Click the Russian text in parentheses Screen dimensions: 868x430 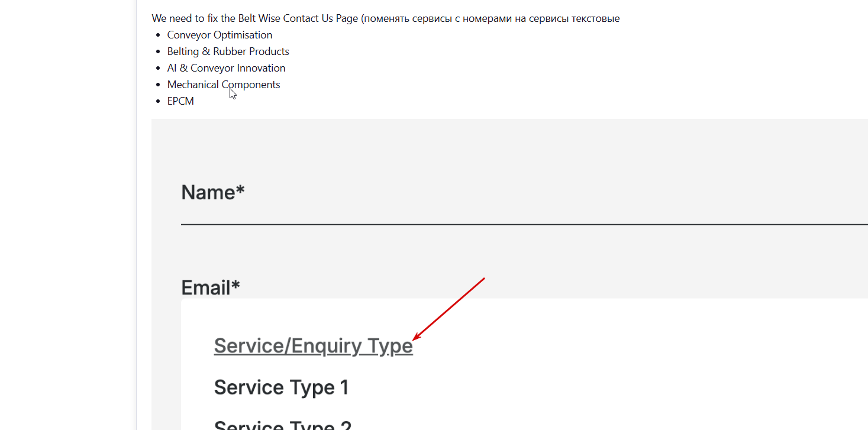click(491, 18)
